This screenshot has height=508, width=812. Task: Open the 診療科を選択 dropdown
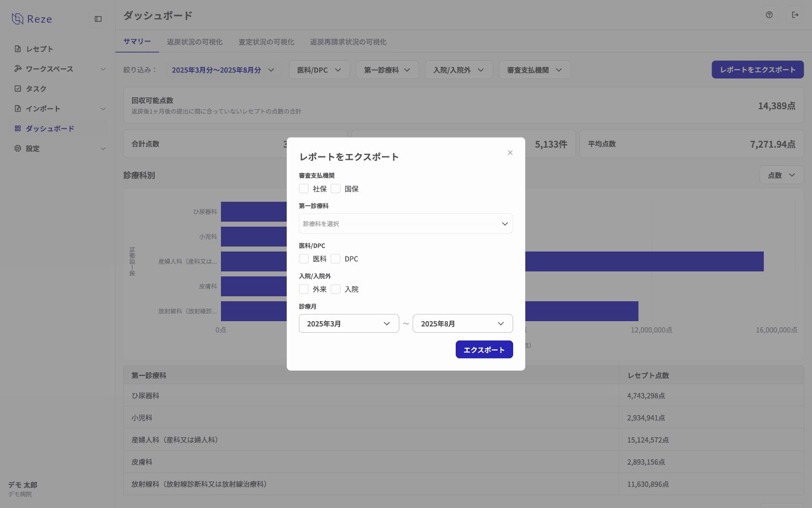(x=405, y=224)
